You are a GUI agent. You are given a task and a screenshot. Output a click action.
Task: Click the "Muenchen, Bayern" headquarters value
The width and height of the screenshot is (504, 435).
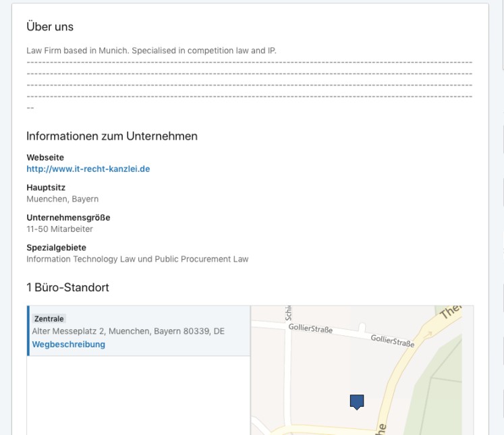(62, 199)
